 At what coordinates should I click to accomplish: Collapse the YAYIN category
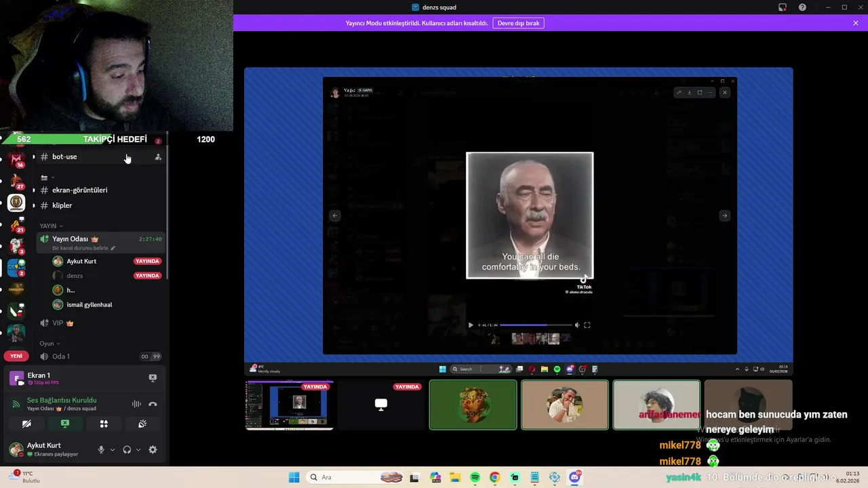click(51, 226)
